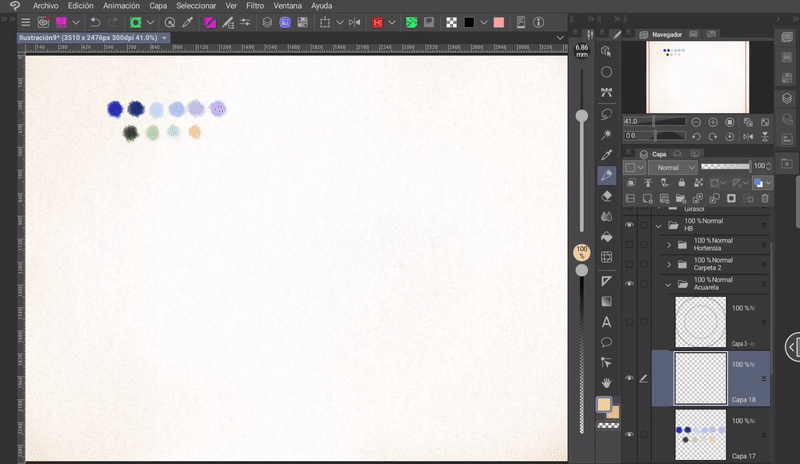
Task: Select the Eraser tool
Action: pyautogui.click(x=606, y=196)
